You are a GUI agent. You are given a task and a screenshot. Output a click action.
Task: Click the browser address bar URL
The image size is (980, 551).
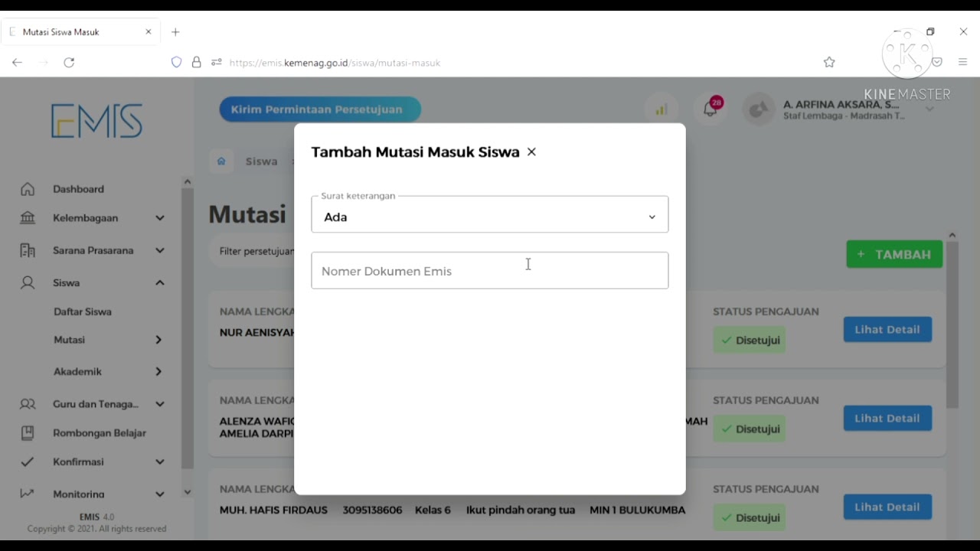(x=335, y=63)
